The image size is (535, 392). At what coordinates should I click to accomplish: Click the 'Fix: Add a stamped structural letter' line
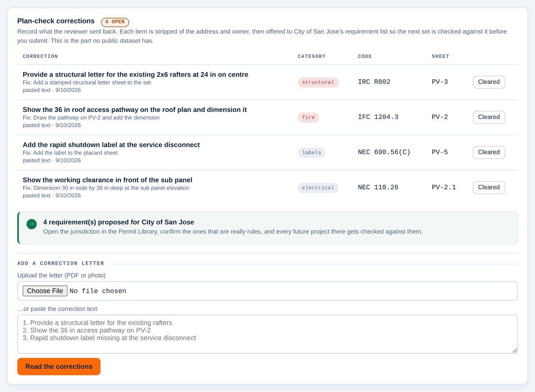(87, 83)
